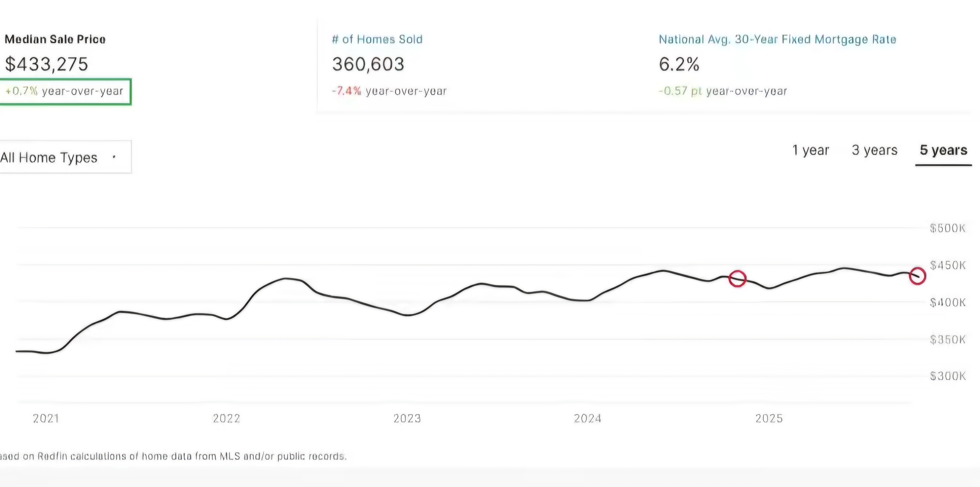The width and height of the screenshot is (980, 487).
Task: Switch to # of Homes Sold metric
Action: pos(377,39)
